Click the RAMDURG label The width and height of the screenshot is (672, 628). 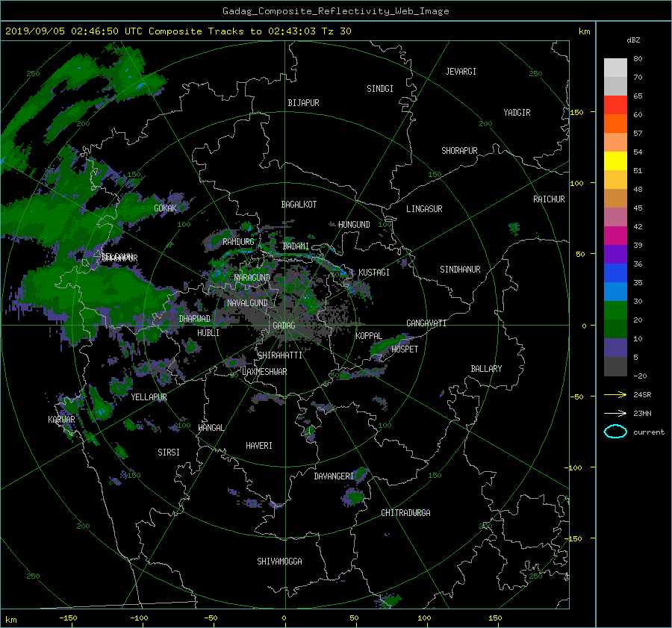(x=238, y=242)
